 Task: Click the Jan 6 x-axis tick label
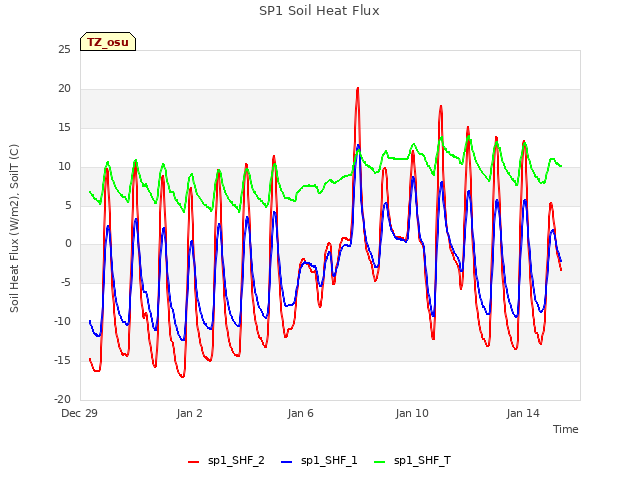click(300, 413)
